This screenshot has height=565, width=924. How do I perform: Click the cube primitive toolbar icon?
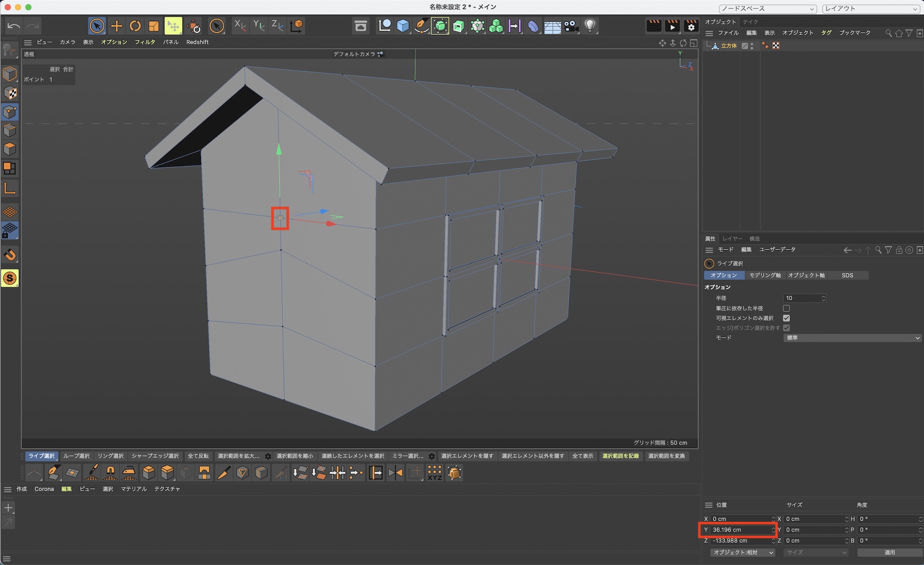(403, 26)
